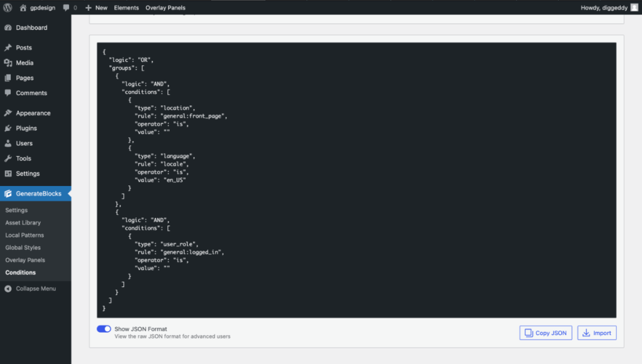The height and width of the screenshot is (364, 642).
Task: Click the WordPress logo icon
Action: (x=8, y=8)
